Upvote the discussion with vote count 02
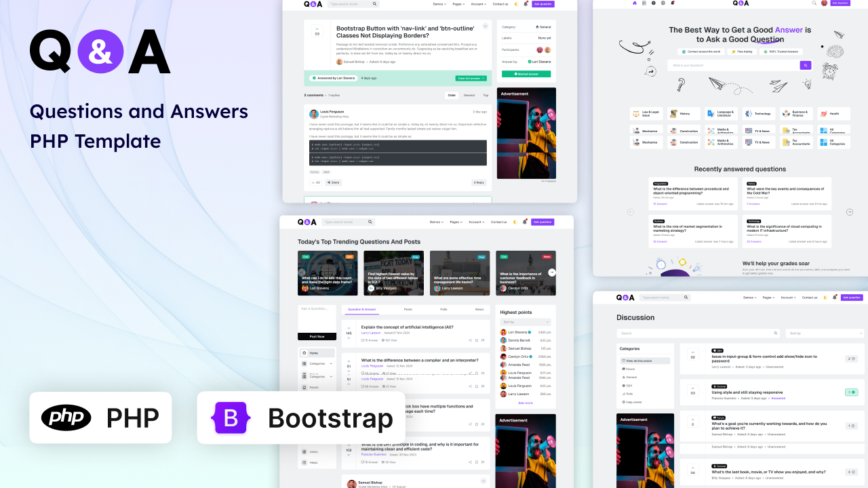Viewport: 868px width, 488px height. (693, 352)
